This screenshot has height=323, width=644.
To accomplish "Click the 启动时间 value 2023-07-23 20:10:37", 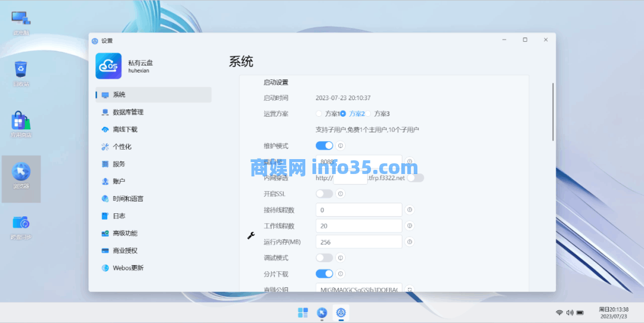I will tap(343, 98).
